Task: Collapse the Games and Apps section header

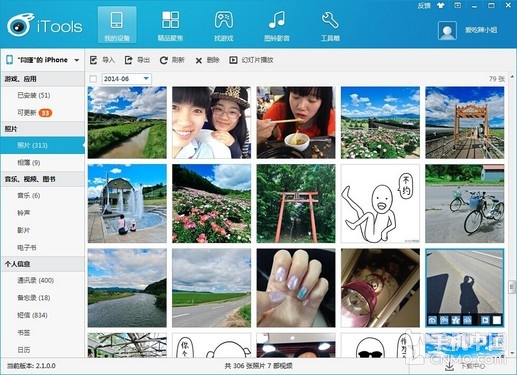Action: click(x=43, y=79)
